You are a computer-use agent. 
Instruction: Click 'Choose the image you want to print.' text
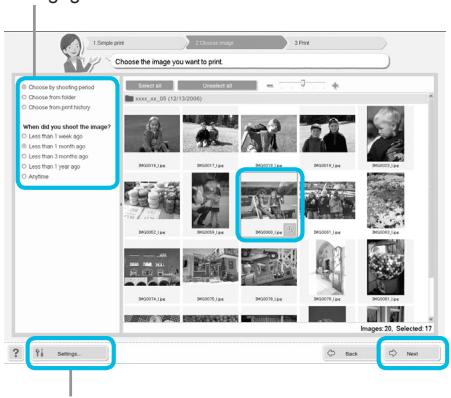pos(169,62)
